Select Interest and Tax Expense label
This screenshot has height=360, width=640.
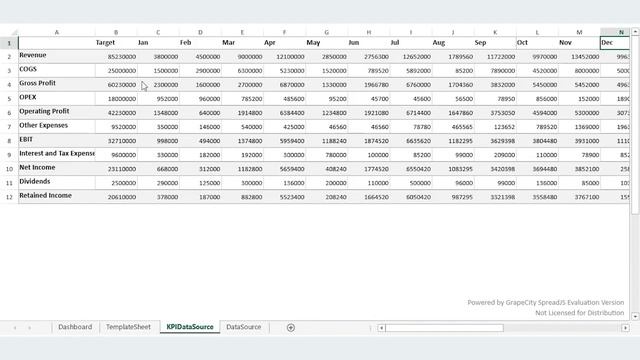pyautogui.click(x=57, y=155)
